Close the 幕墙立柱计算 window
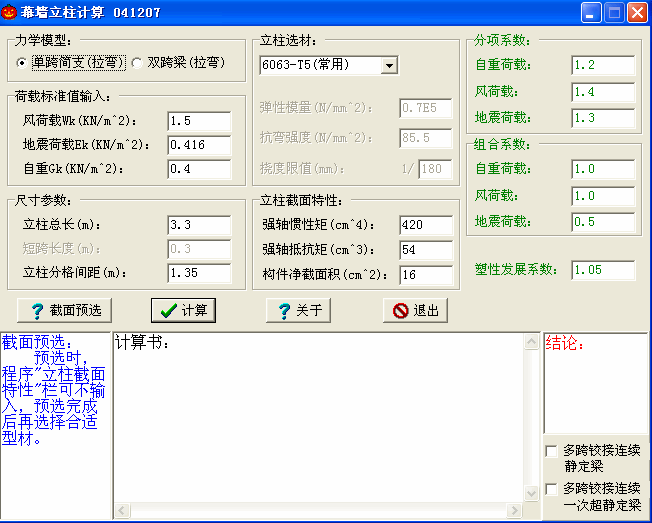This screenshot has height=523, width=652. coord(637,12)
